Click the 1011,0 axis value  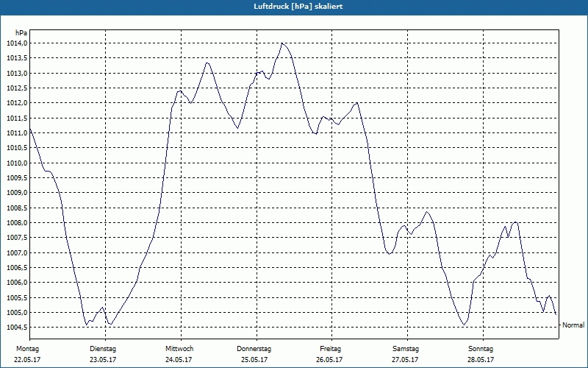point(17,133)
